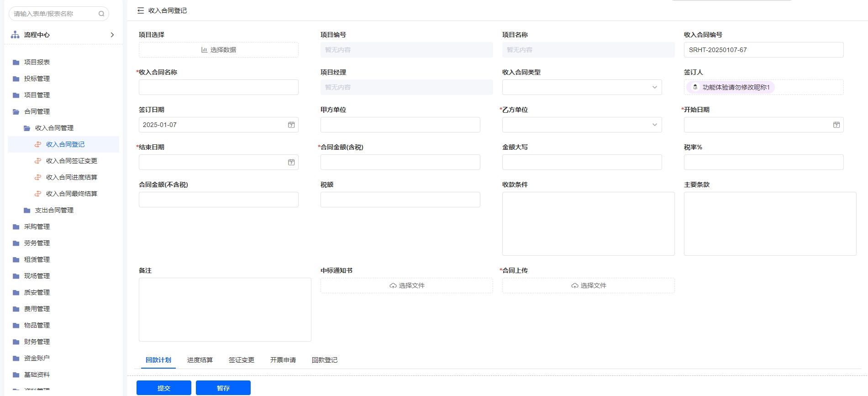This screenshot has height=396, width=868.
Task: Click the 财务管理 folder icon
Action: click(16, 342)
